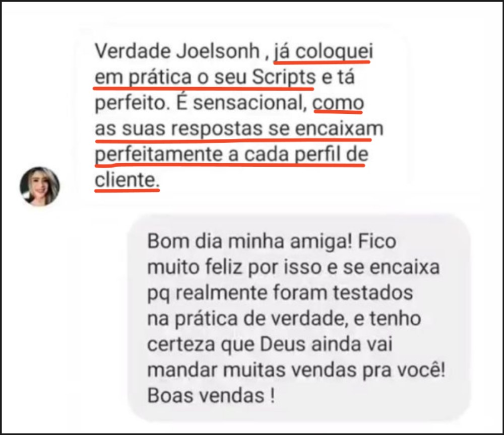
Task: Select the reply bubble starting 'Bom dia minha amiga'
Action: (x=299, y=318)
